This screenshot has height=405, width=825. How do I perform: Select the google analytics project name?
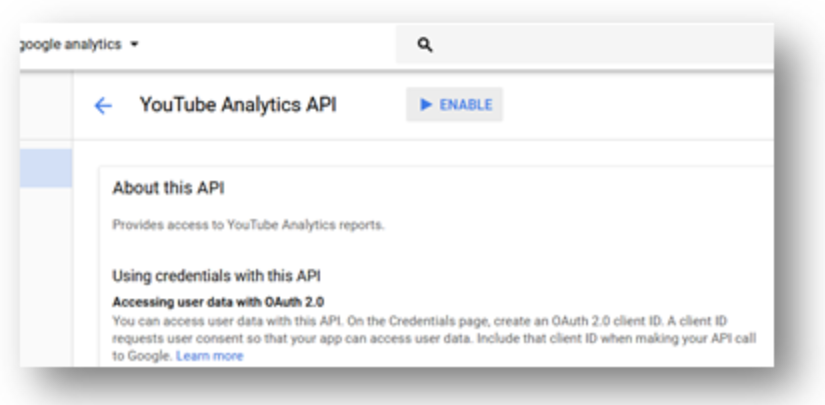71,45
